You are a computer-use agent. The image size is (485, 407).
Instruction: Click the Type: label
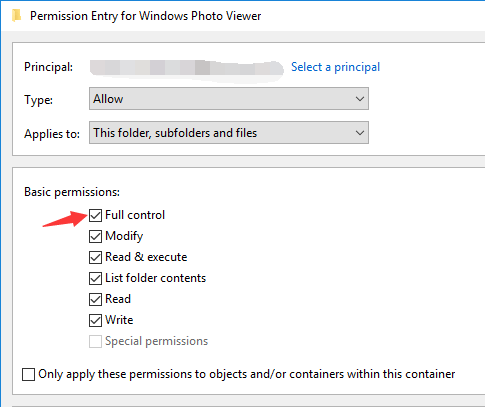pos(38,99)
